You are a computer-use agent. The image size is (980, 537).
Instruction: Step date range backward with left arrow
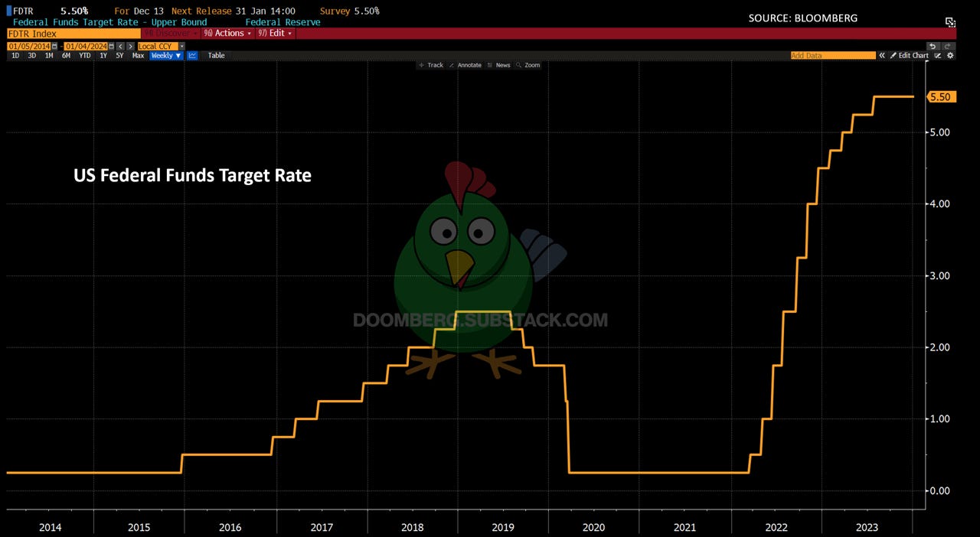[120, 46]
